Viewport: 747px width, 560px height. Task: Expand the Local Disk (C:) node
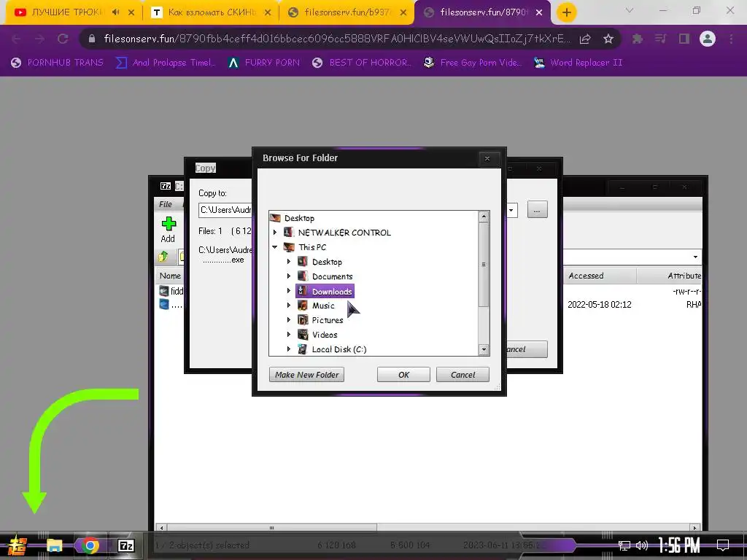tap(289, 349)
